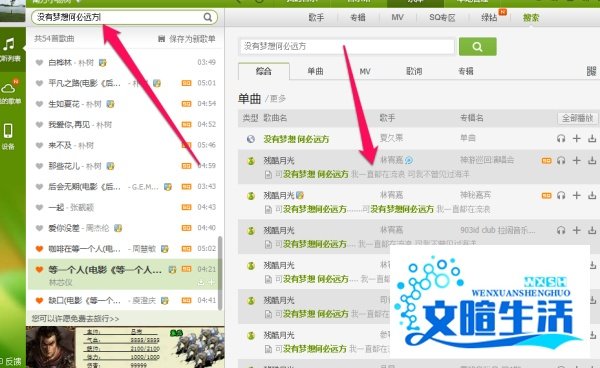Select the 一起 - 张靓颖 song row
This screenshot has width=600, height=368.
point(125,207)
